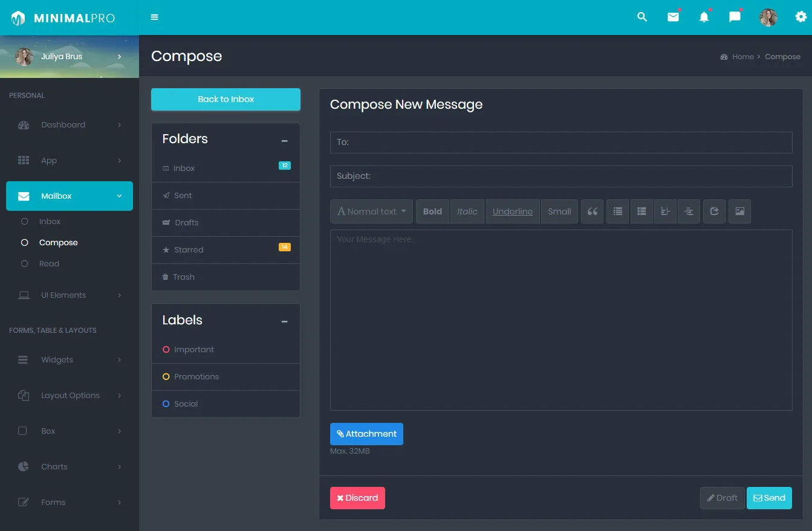812x531 pixels.
Task: Expand the Dashboard sidebar menu
Action: pos(70,125)
